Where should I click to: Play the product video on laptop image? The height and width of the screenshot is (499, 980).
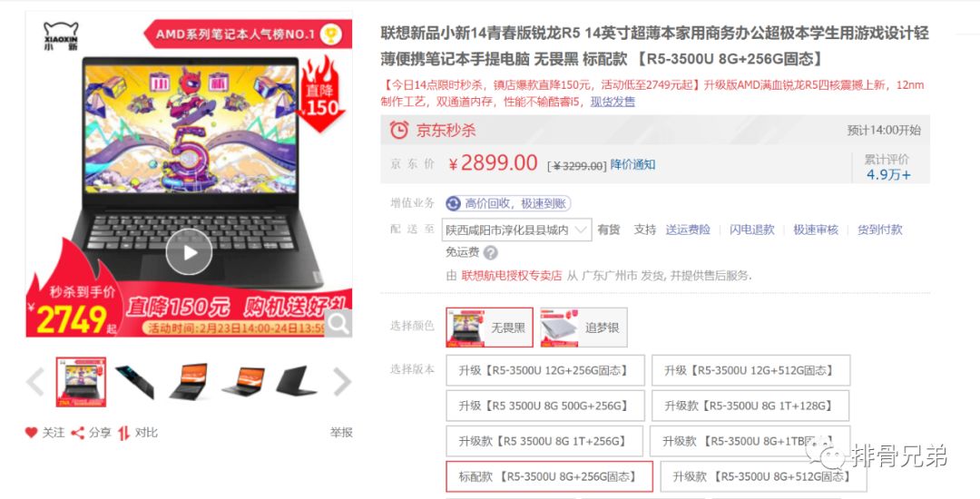point(189,251)
